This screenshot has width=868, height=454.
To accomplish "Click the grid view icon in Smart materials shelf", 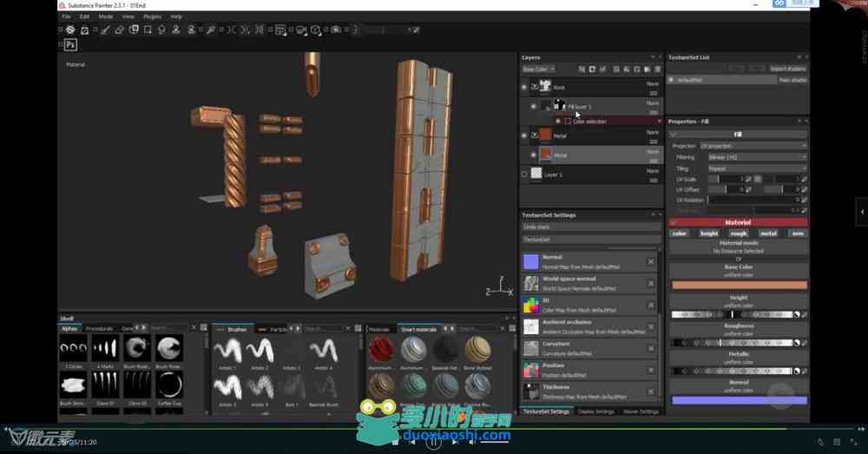I will click(512, 328).
